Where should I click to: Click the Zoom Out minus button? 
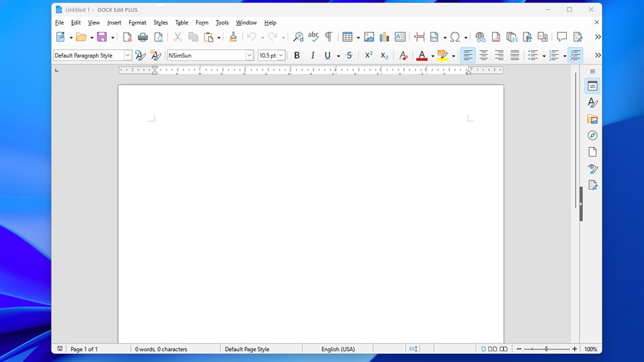point(519,349)
